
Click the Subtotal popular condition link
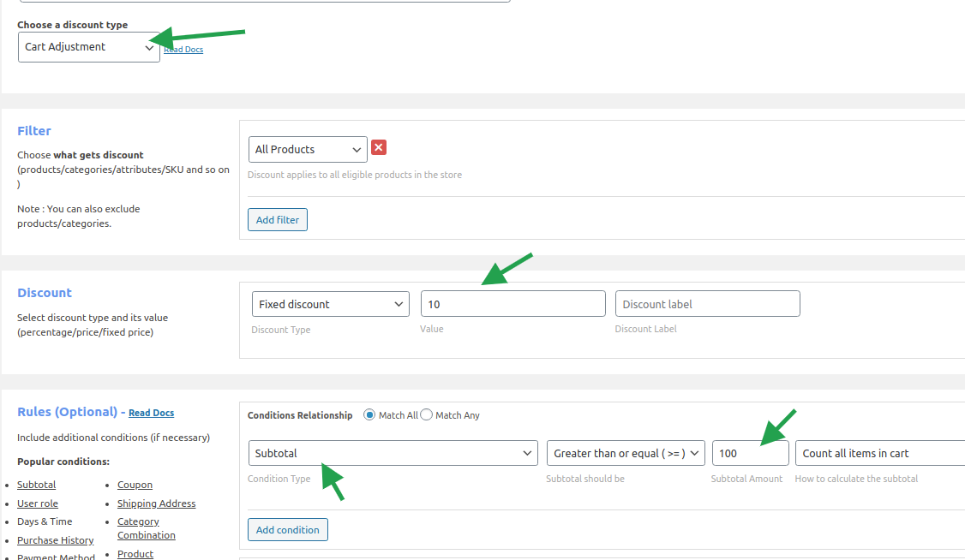[36, 485]
